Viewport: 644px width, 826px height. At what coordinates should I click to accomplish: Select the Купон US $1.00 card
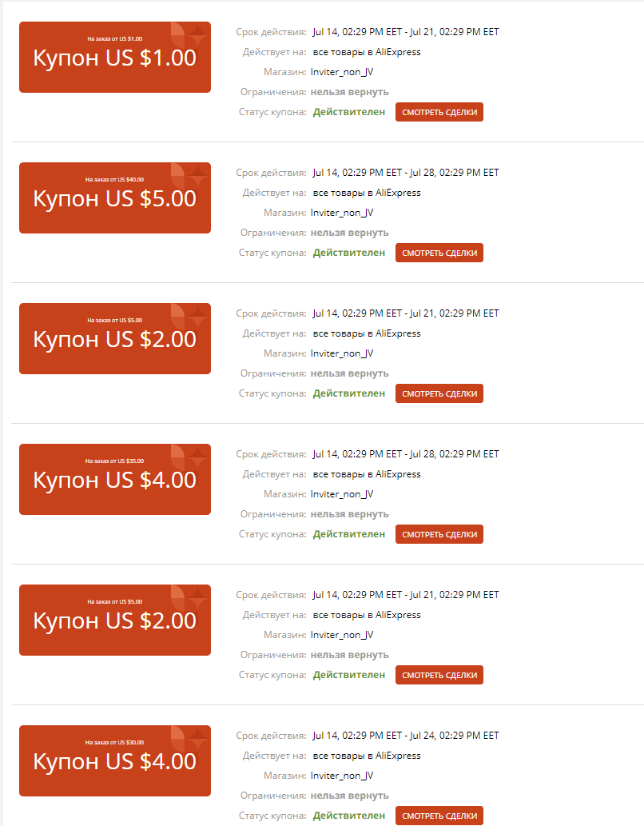pos(115,58)
